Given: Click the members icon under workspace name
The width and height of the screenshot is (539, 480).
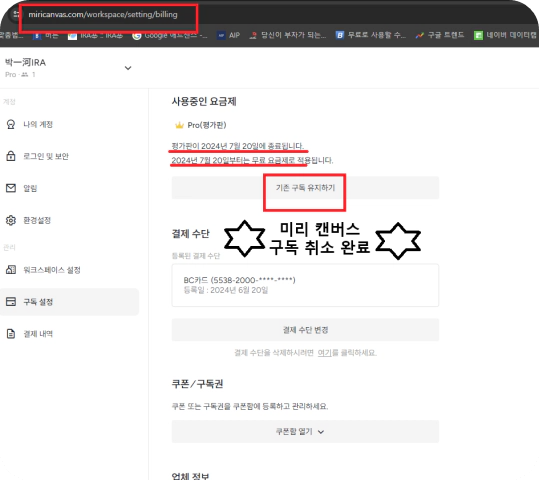Looking at the screenshot, I should 24,75.
